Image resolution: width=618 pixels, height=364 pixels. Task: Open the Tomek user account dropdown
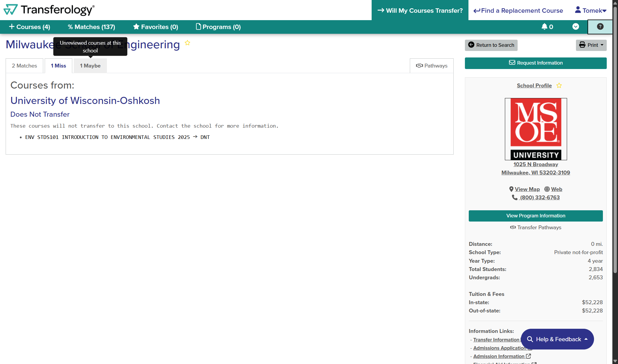(x=590, y=10)
